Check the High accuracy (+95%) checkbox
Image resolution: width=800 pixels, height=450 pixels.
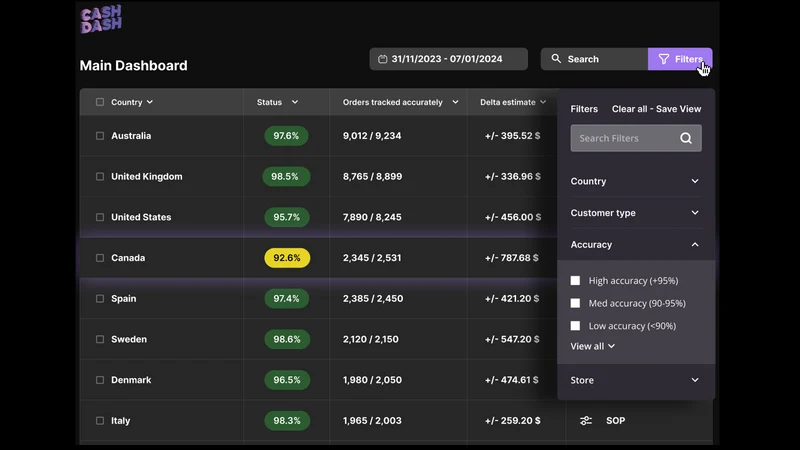(575, 281)
